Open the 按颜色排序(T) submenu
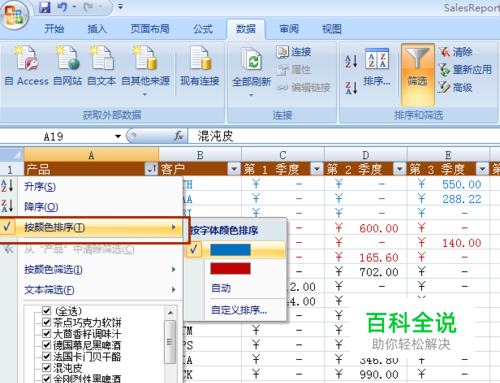The width and height of the screenshot is (500, 383). [x=91, y=228]
